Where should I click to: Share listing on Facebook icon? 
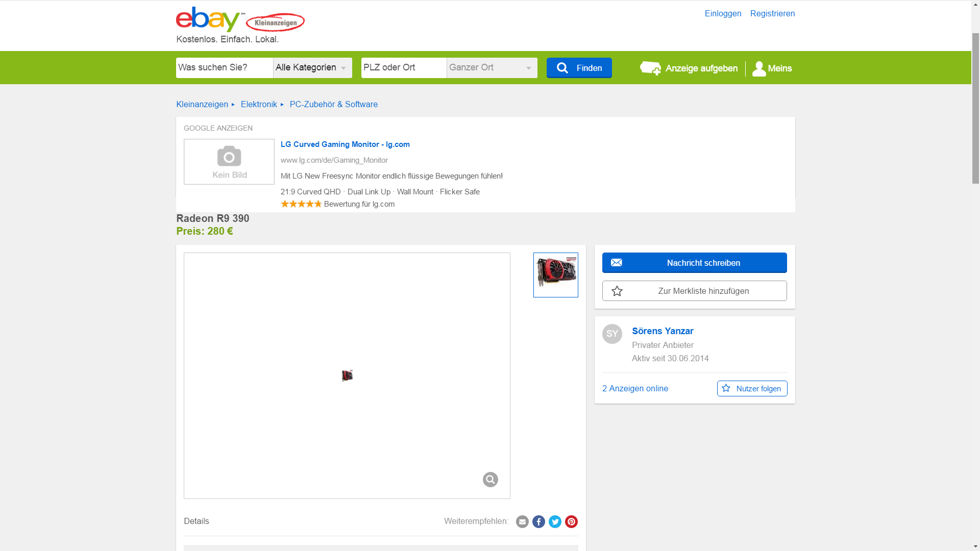click(538, 521)
